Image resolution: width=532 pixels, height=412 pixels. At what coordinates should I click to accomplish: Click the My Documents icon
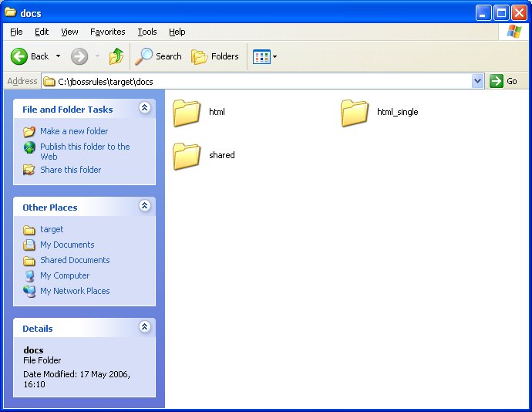29,245
